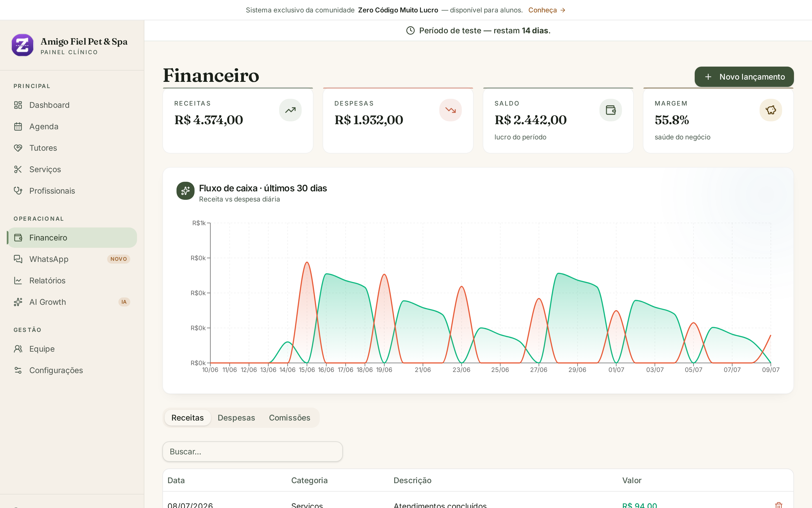Click the AI Growth sparkles icon

coord(18,302)
